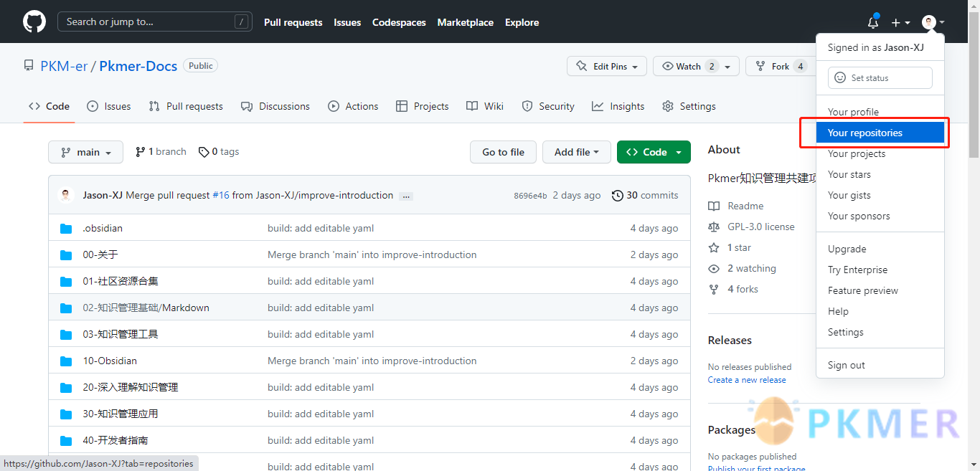Open the Add file dropdown

(577, 152)
